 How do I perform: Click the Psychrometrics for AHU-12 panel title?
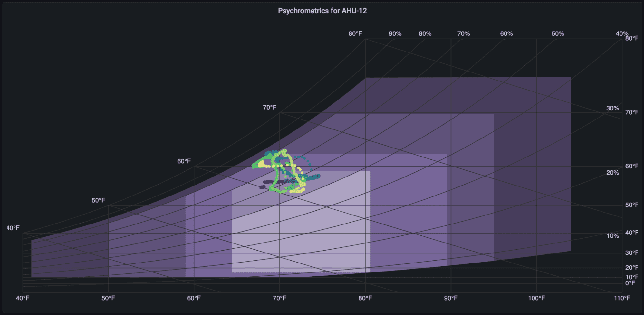click(x=322, y=11)
